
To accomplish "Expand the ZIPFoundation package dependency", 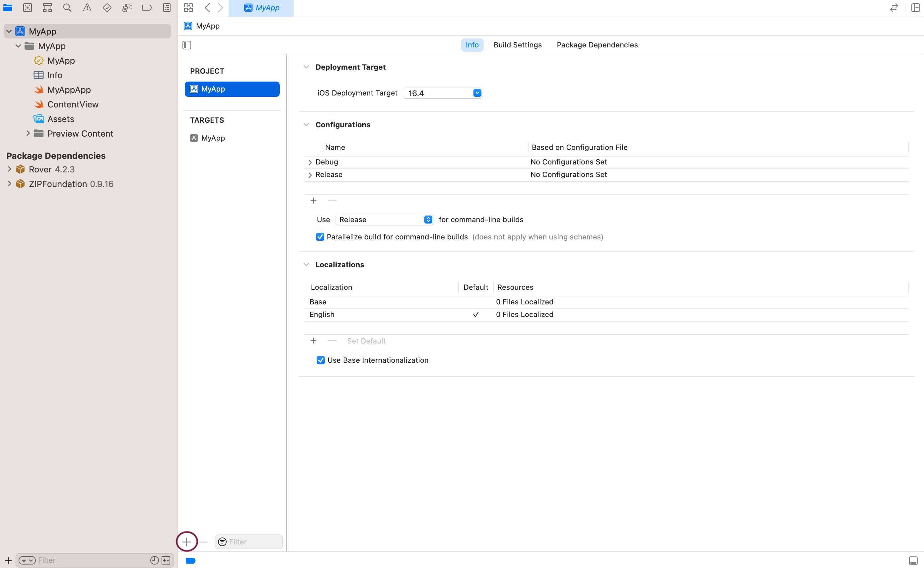I will (9, 184).
